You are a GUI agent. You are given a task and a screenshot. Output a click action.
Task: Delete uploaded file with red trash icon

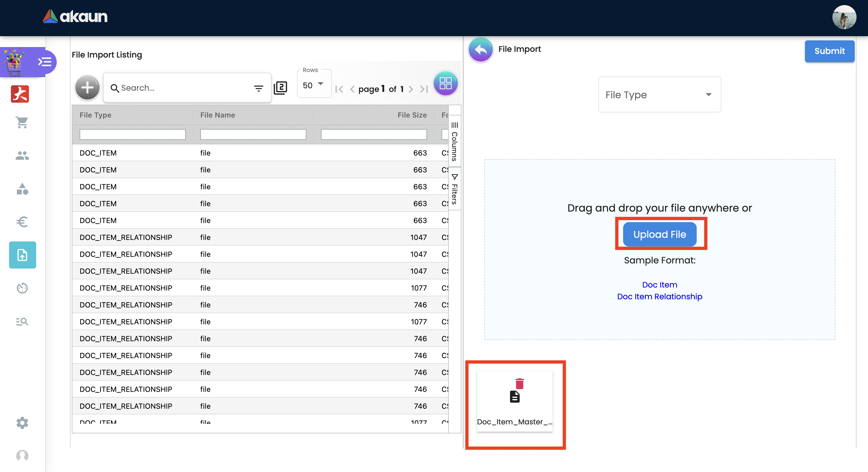pos(519,383)
